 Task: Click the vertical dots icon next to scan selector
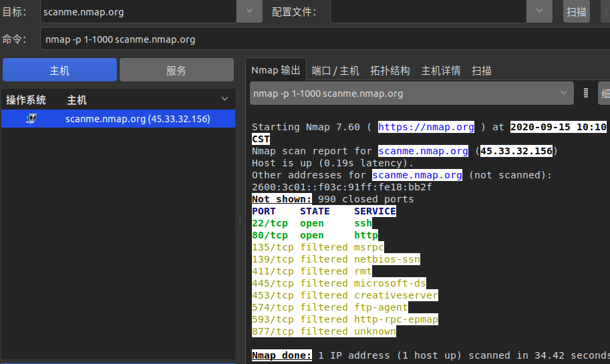(585, 93)
